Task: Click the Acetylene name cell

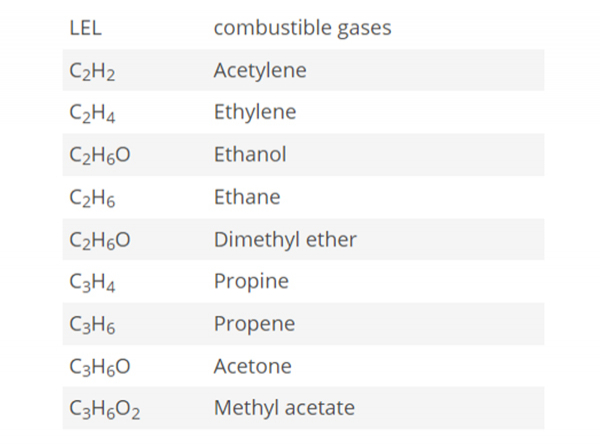Action: click(260, 70)
